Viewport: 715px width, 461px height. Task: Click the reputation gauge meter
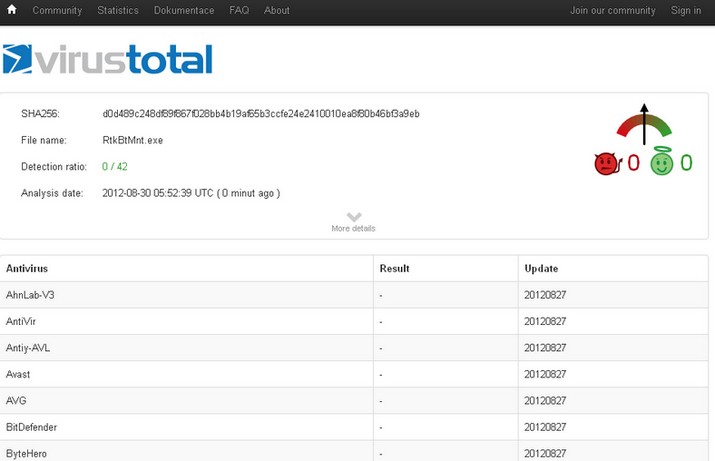tap(644, 124)
